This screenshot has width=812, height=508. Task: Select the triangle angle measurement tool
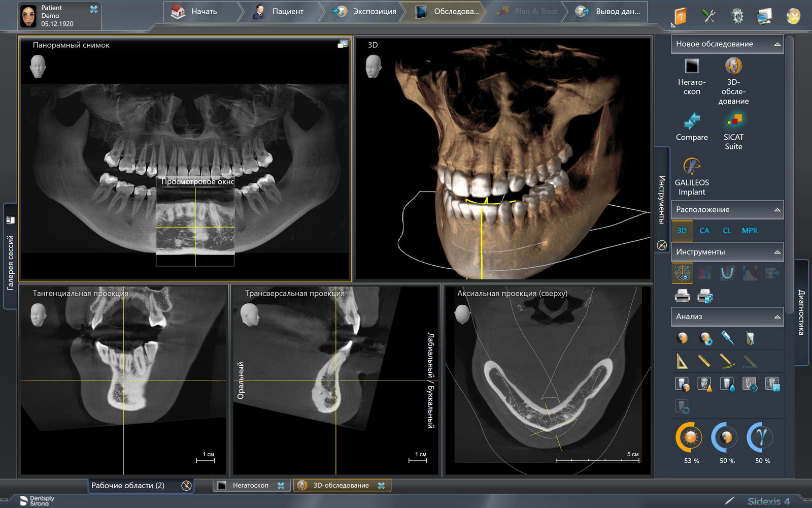click(682, 361)
